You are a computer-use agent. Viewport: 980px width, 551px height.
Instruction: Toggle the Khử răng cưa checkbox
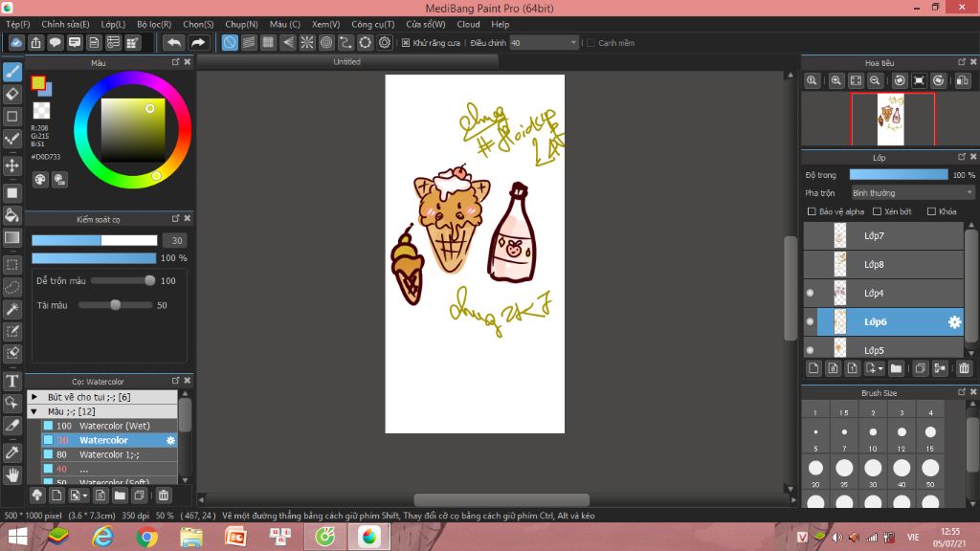pyautogui.click(x=406, y=43)
